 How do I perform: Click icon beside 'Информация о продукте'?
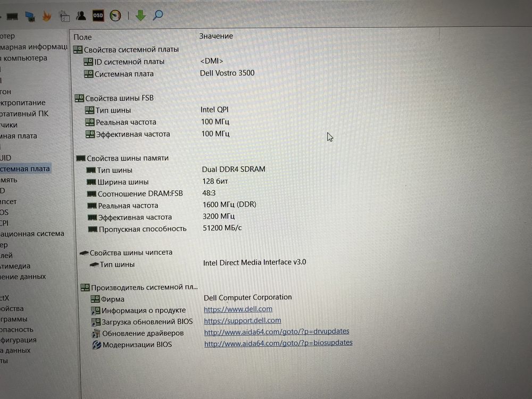tap(96, 311)
